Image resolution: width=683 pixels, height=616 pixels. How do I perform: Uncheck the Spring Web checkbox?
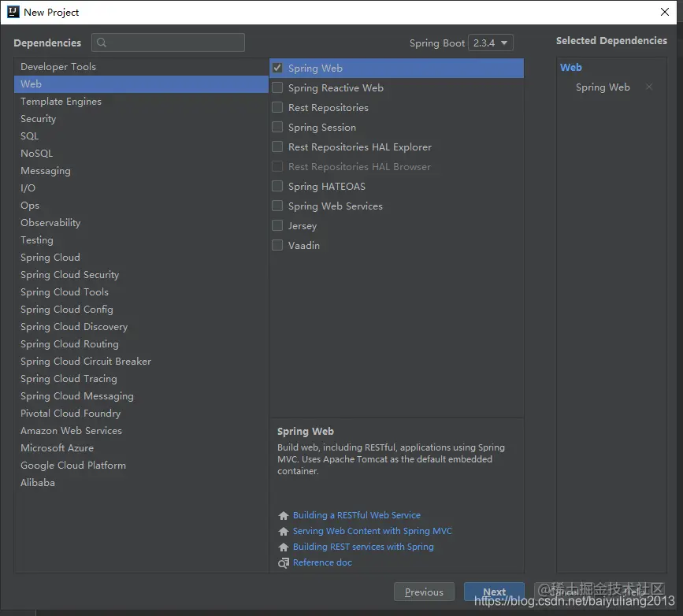click(277, 68)
